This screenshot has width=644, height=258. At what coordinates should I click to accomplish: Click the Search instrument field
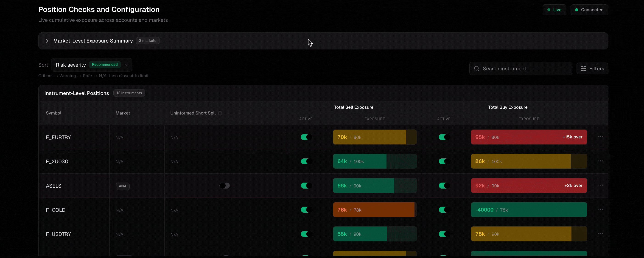(521, 69)
